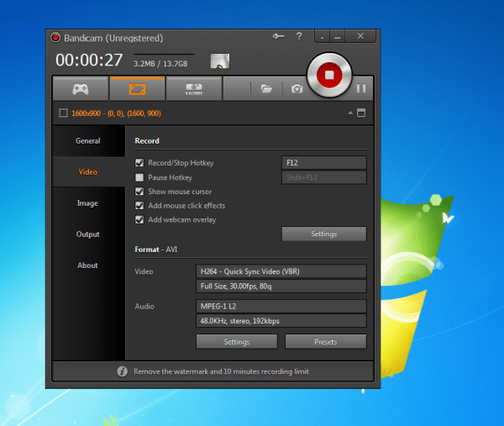Open Record Settings button below webcam overlay
This screenshot has height=426, width=504.
(x=323, y=234)
